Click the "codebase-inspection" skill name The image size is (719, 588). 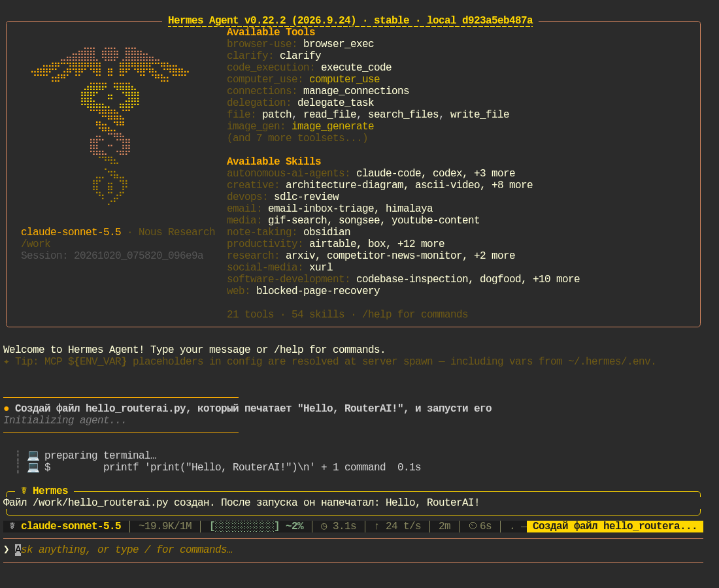[412, 279]
